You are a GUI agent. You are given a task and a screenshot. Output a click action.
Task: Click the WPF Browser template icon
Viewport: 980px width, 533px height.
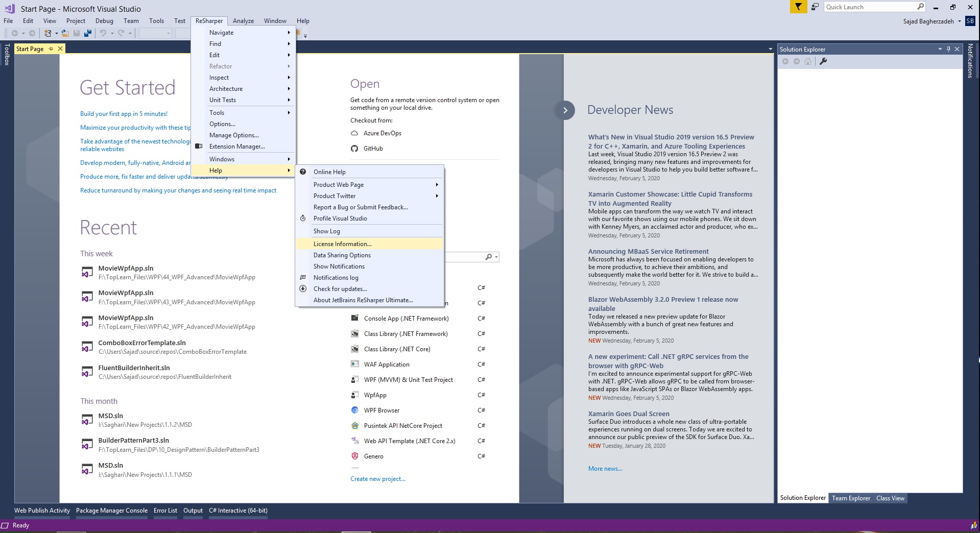[x=355, y=410]
